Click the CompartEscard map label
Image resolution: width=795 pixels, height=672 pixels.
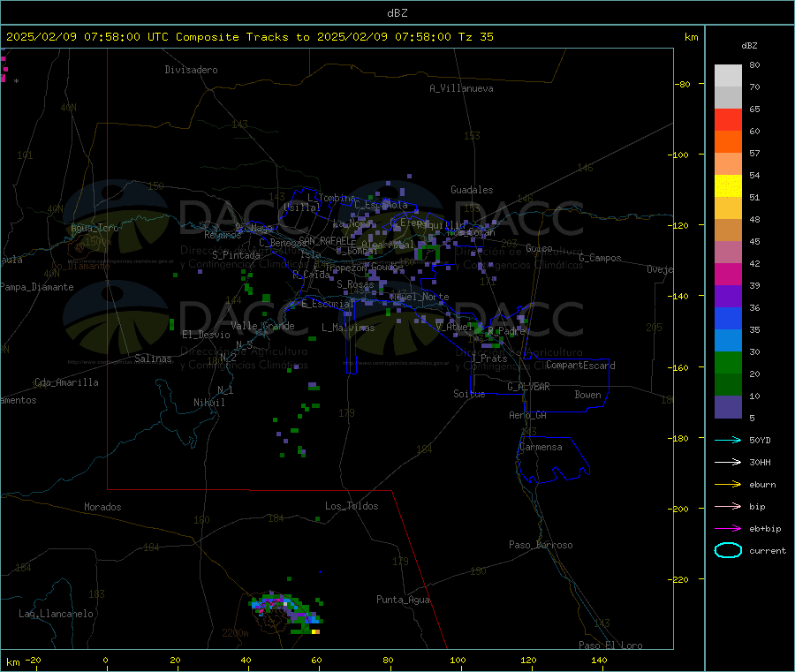pyautogui.click(x=580, y=366)
